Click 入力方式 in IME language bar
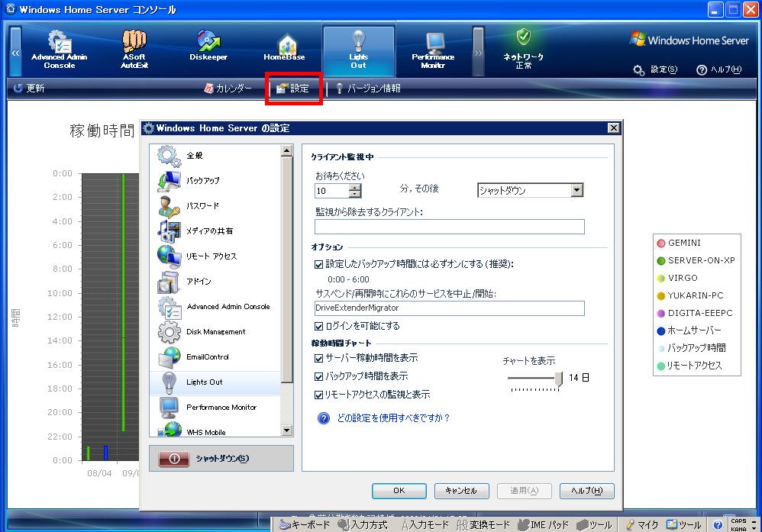 coord(363,524)
